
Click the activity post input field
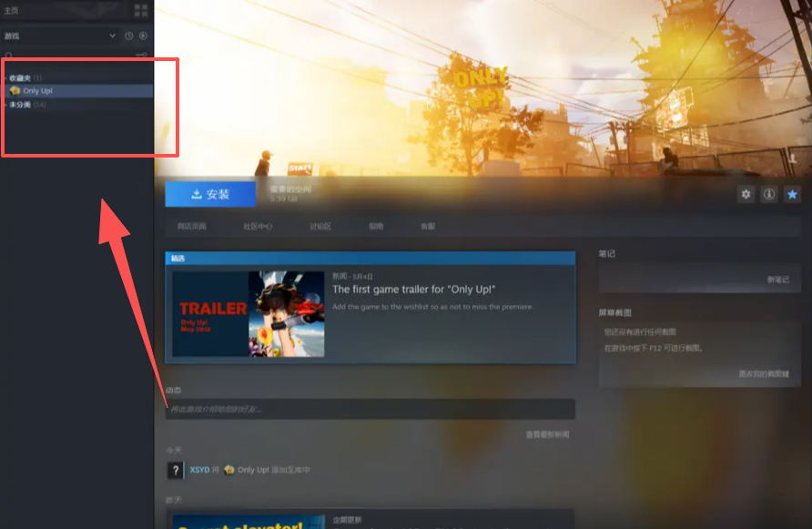pos(370,410)
